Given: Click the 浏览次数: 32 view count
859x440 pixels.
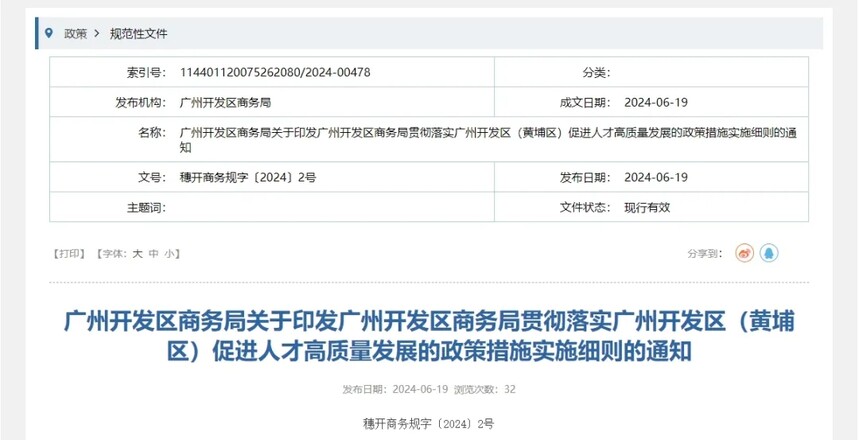Looking at the screenshot, I should (x=484, y=390).
